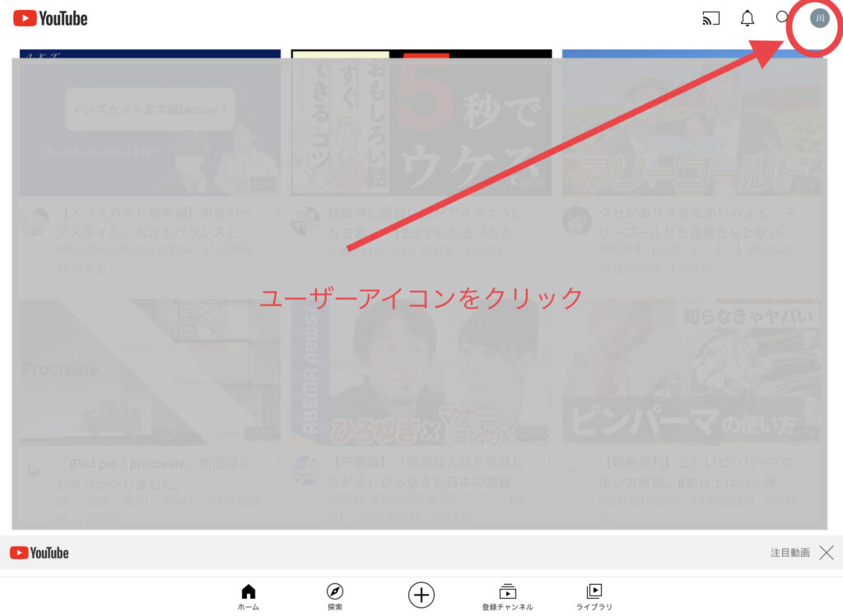Open channel avatar beside the メンズカット基本編 title
843x616 pixels.
coord(35,221)
